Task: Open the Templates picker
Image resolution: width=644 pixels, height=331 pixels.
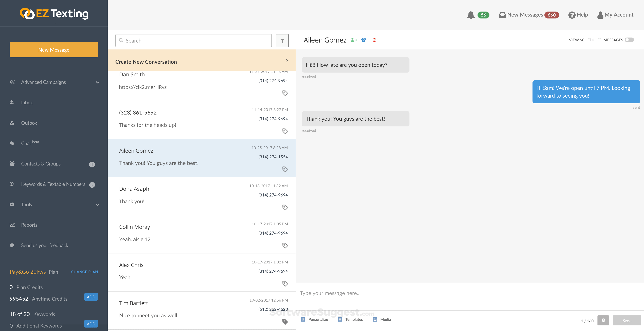Action: 340,319
